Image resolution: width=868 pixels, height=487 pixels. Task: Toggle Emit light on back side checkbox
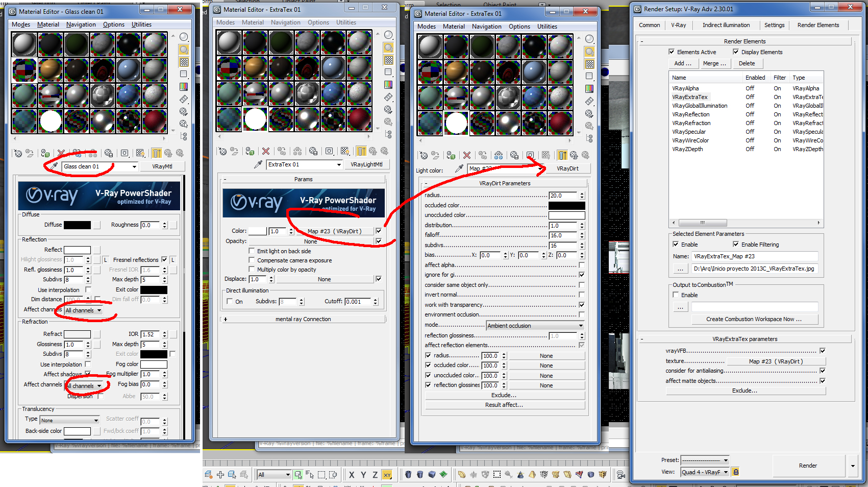click(252, 251)
